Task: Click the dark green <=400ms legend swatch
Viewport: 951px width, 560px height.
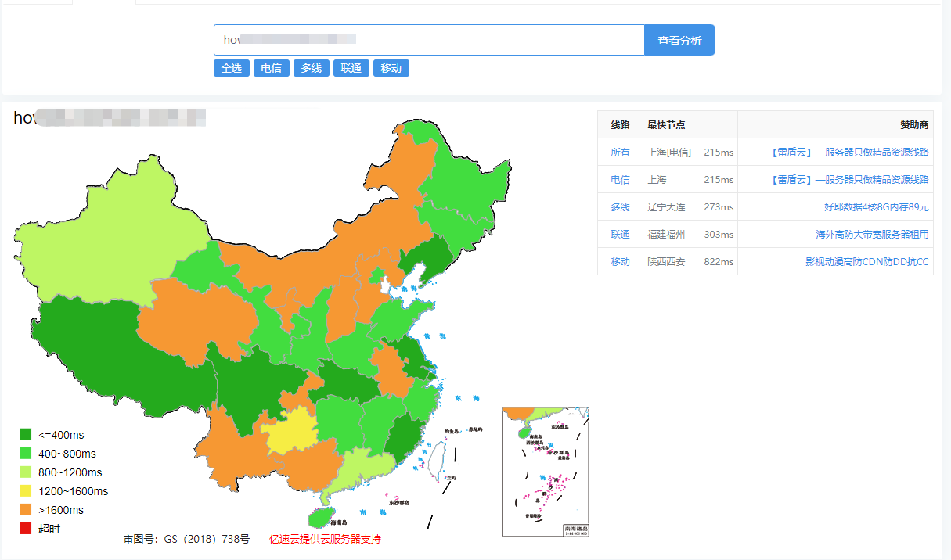Action: click(x=26, y=435)
